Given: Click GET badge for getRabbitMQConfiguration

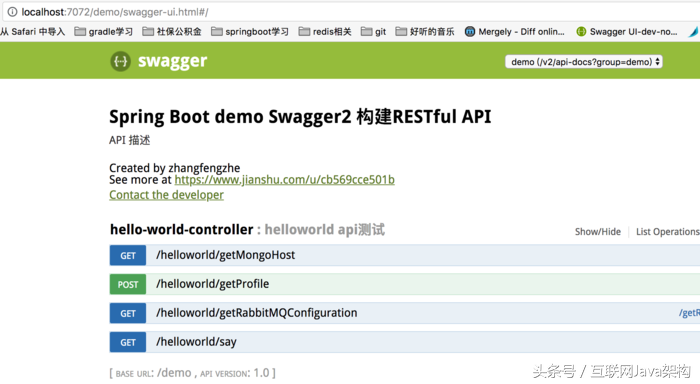Looking at the screenshot, I should coord(128,313).
